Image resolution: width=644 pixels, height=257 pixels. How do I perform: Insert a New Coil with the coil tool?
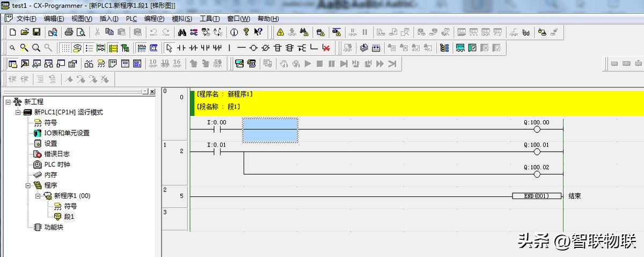coord(253,48)
